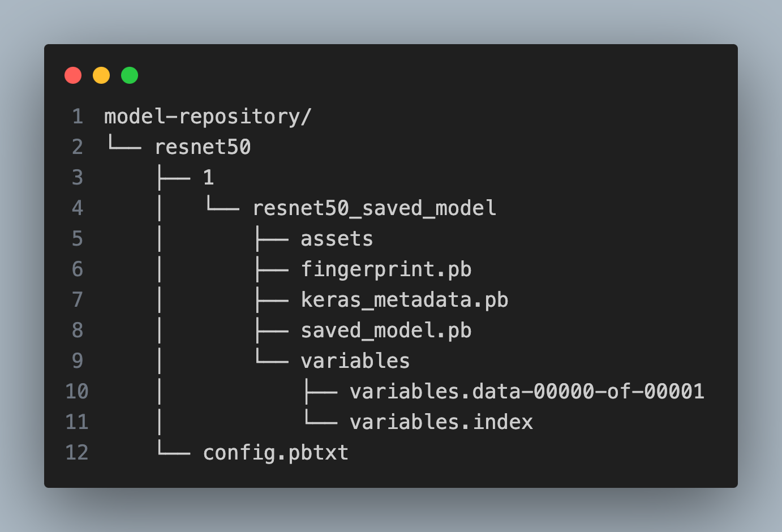This screenshot has width=782, height=532.
Task: Select the resnet50_saved_model folder entry
Action: 374,208
